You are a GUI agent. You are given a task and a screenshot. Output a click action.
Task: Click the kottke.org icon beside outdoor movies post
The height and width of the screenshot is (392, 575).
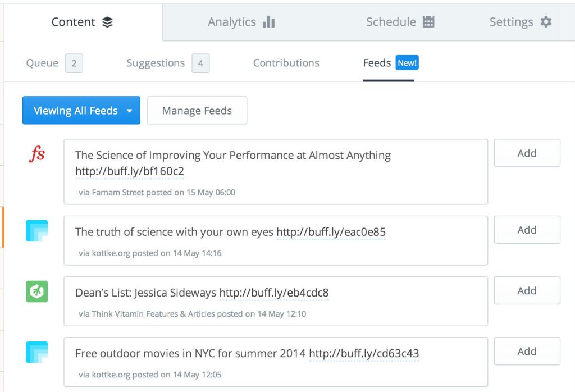37,352
